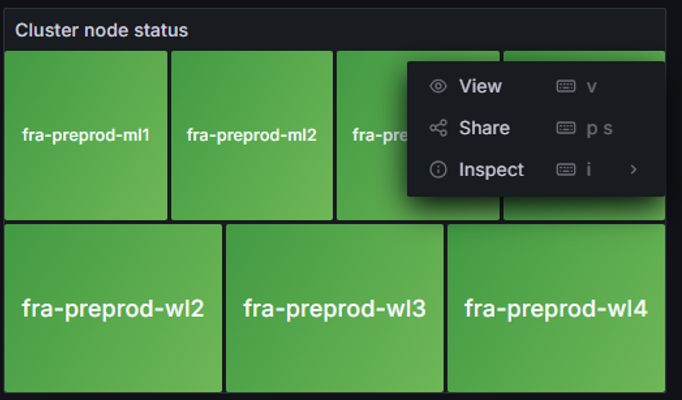The image size is (682, 400).
Task: Click the 'v' shortcut hint for View
Action: [x=592, y=87]
